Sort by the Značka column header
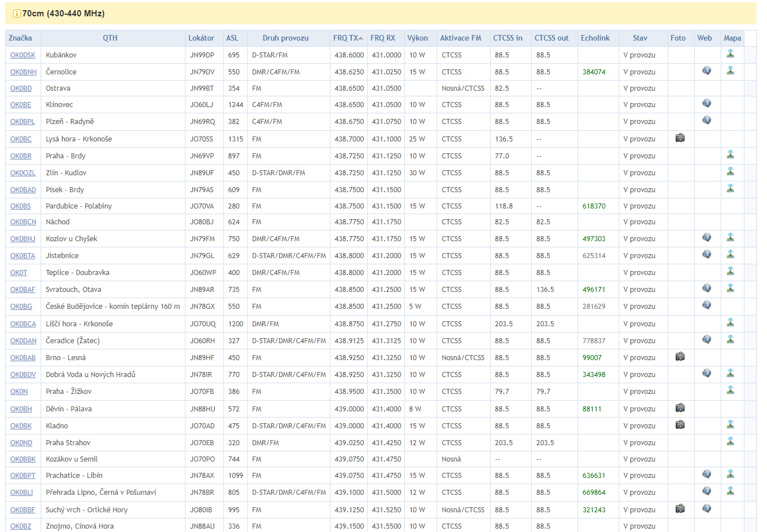 click(20, 38)
